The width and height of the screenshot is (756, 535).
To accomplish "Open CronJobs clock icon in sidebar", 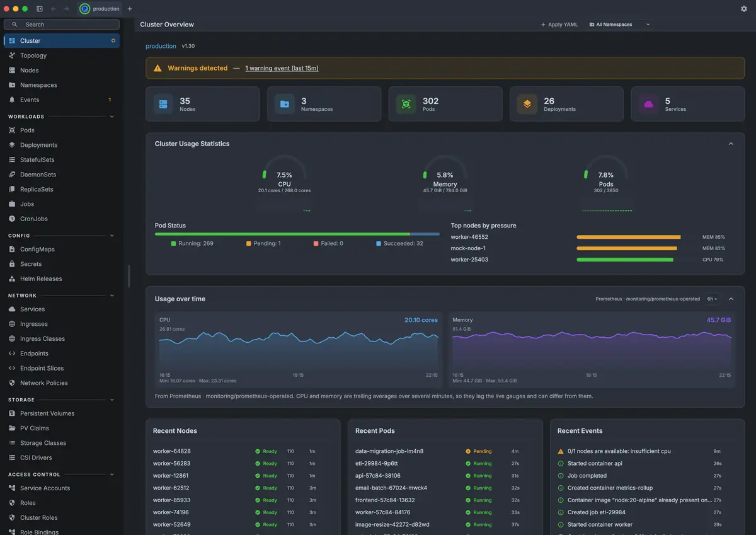I will tap(12, 219).
